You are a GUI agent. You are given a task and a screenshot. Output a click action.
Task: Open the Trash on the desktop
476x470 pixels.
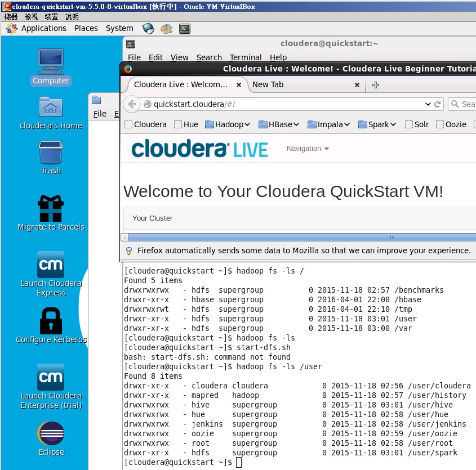point(51,152)
